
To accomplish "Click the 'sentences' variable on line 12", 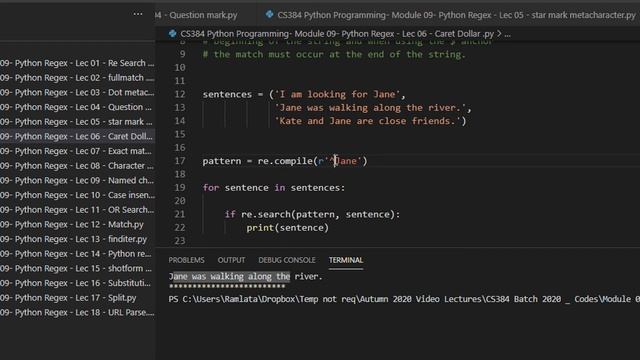I will 227,94.
